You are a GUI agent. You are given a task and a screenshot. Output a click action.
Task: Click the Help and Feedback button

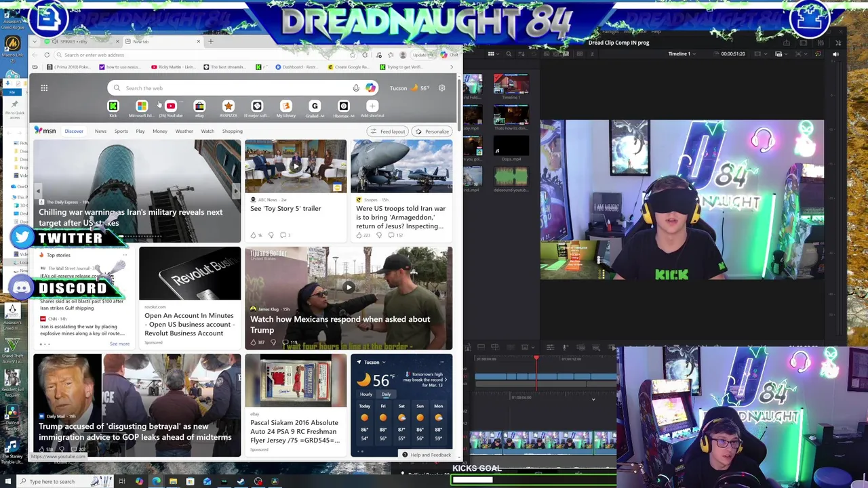point(426,455)
